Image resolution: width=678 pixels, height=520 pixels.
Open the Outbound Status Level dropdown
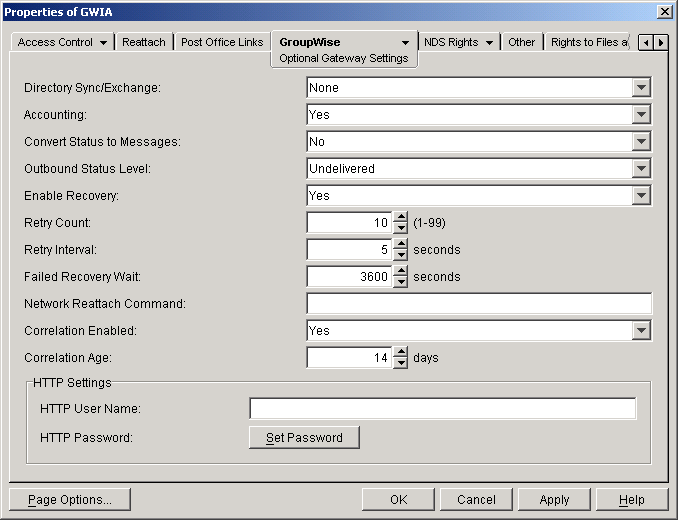[641, 169]
